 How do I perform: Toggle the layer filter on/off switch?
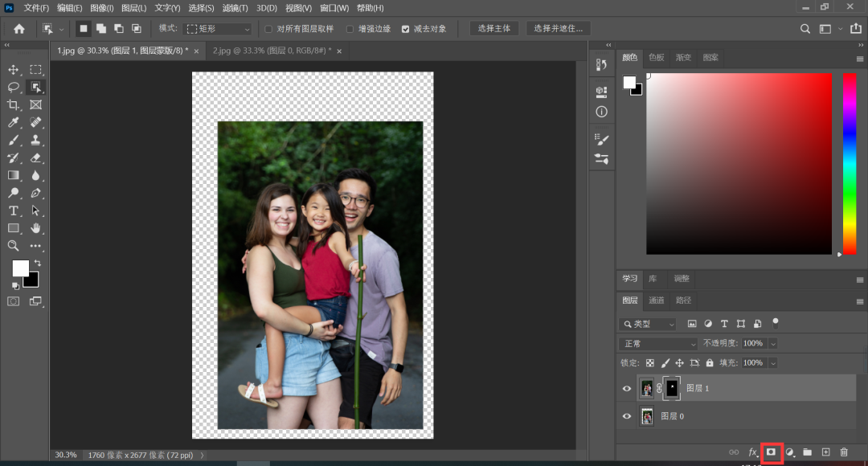pos(776,323)
